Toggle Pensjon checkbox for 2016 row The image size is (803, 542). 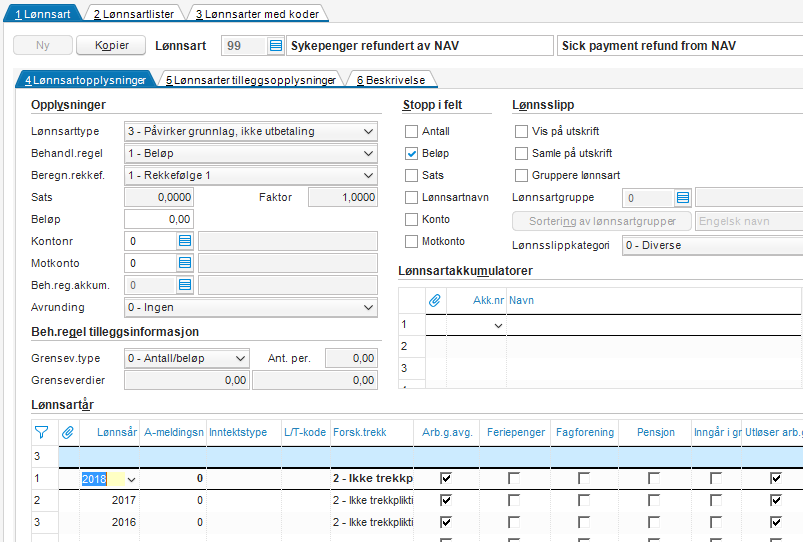point(654,522)
